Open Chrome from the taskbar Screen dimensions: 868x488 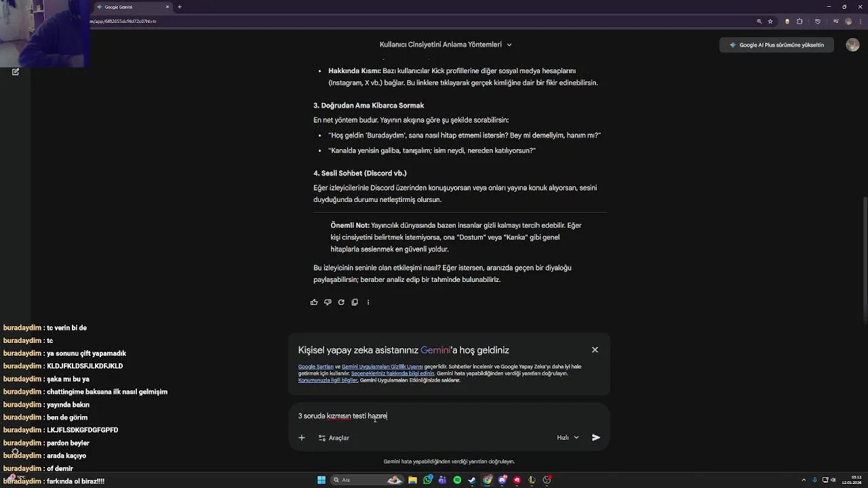tap(487, 480)
